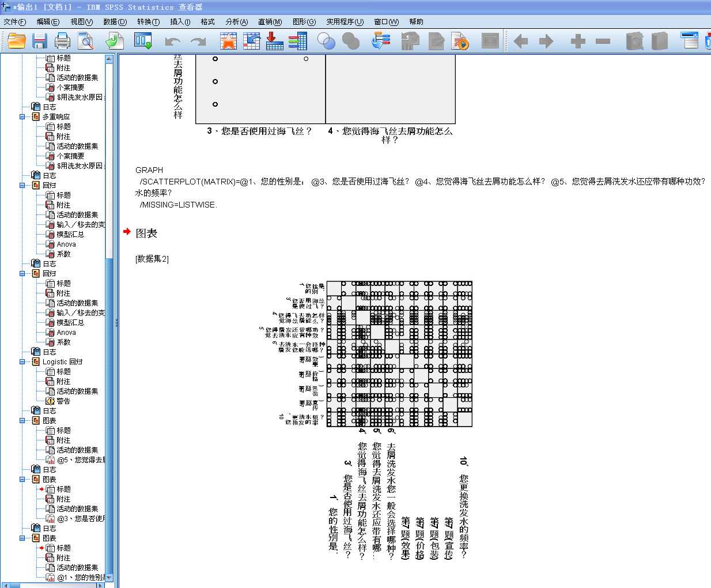Demote outline item with right arrow icon
This screenshot has height=588, width=711.
click(x=546, y=41)
